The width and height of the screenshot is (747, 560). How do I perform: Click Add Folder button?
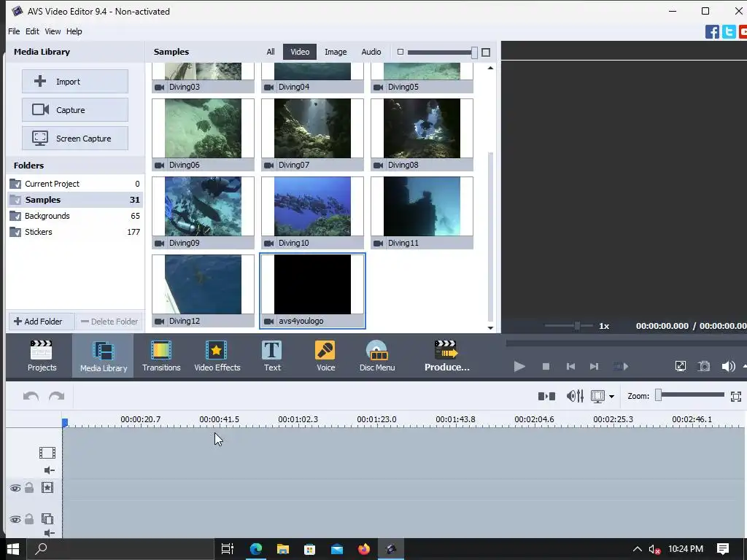pos(42,322)
